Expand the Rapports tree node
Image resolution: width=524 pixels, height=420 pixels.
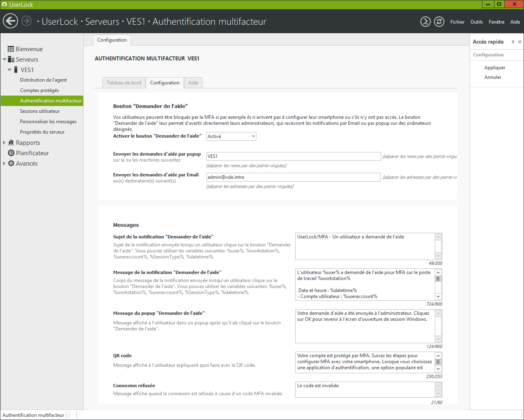pyautogui.click(x=4, y=142)
